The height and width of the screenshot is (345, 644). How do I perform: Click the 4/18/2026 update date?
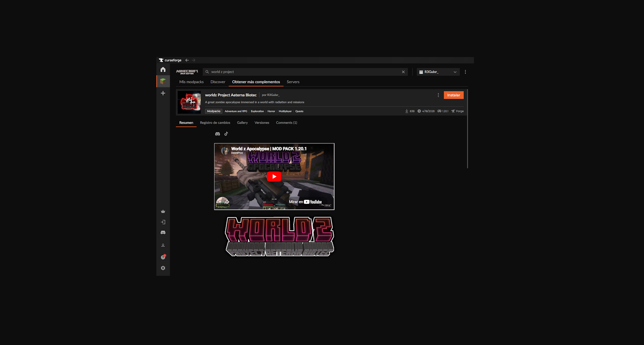pyautogui.click(x=426, y=111)
